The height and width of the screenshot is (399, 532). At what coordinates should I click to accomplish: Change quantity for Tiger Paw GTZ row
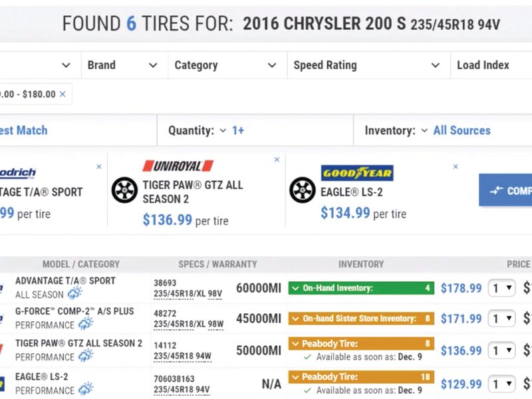tap(502, 350)
